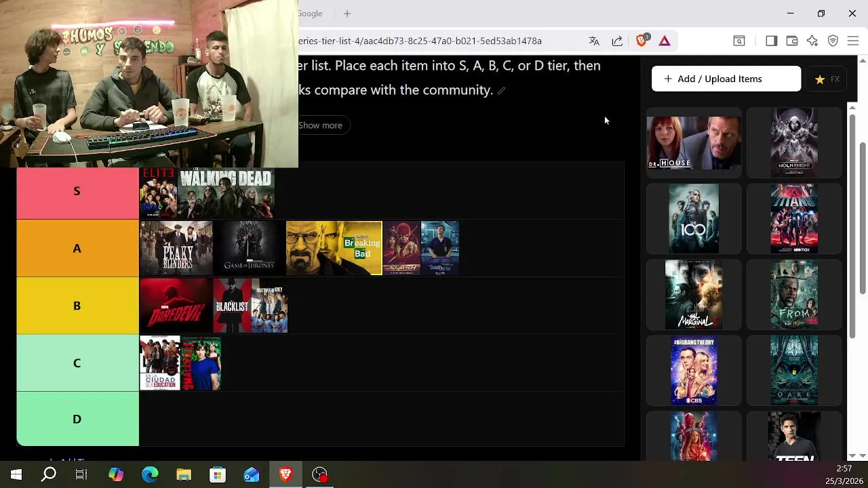Select the Peaky Blinders poster
The image size is (868, 488).
176,248
